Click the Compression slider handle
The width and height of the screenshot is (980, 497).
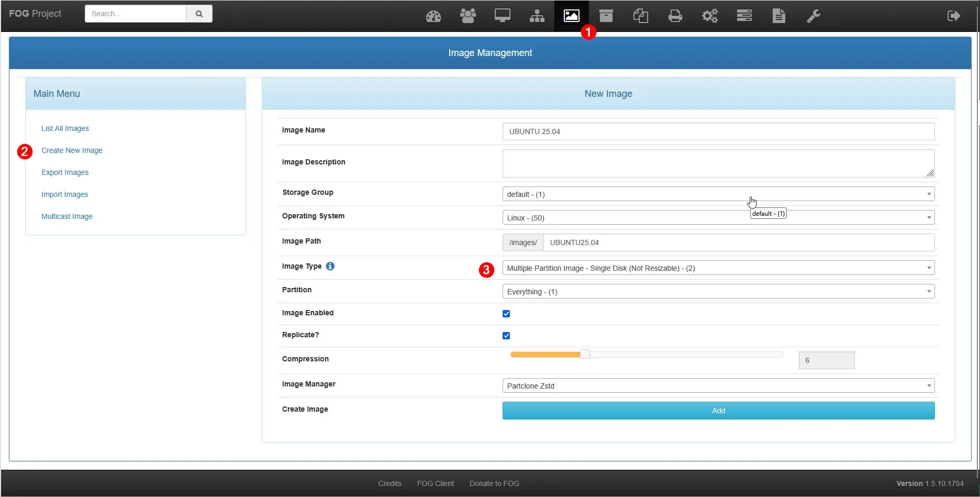585,355
